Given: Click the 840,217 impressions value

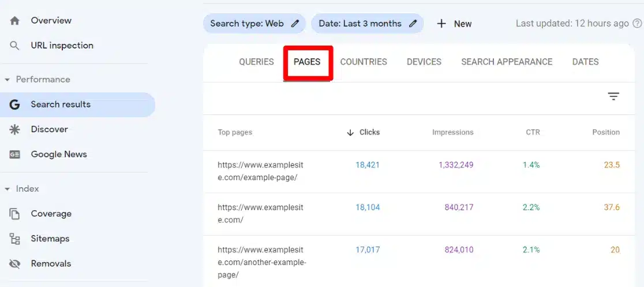Looking at the screenshot, I should (459, 208).
